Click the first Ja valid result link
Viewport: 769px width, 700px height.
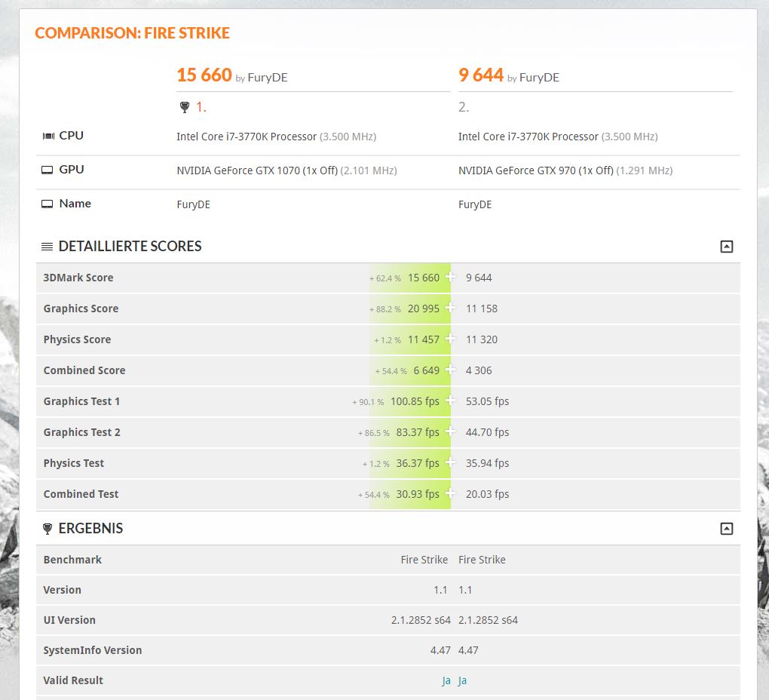[x=446, y=680]
